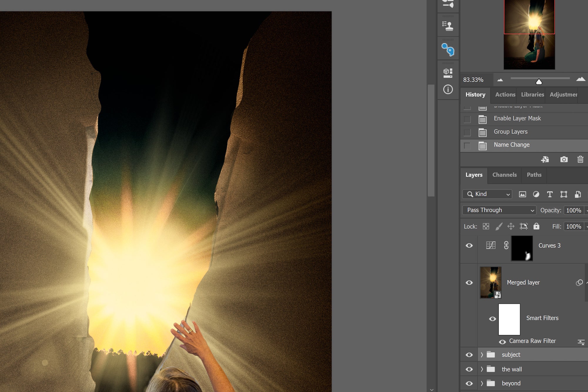This screenshot has width=588, height=392.
Task: Zoom in with the Navigator large mountains icon
Action: (x=581, y=79)
